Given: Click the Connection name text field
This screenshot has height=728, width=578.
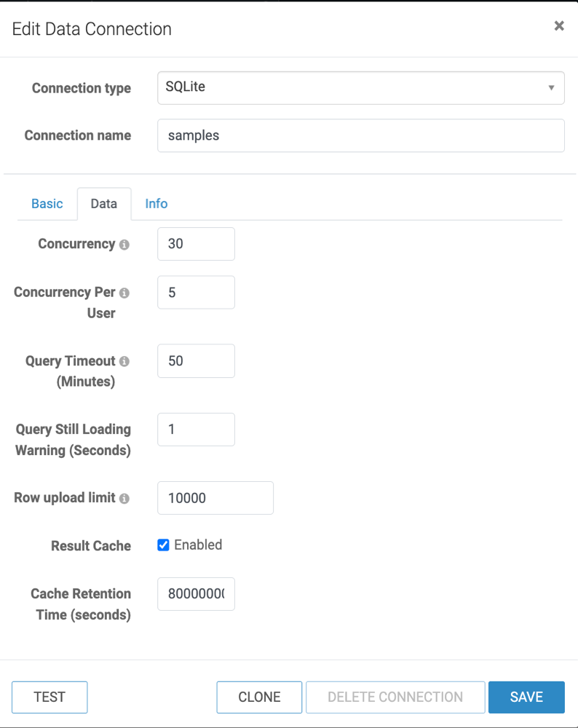Looking at the screenshot, I should coord(360,135).
